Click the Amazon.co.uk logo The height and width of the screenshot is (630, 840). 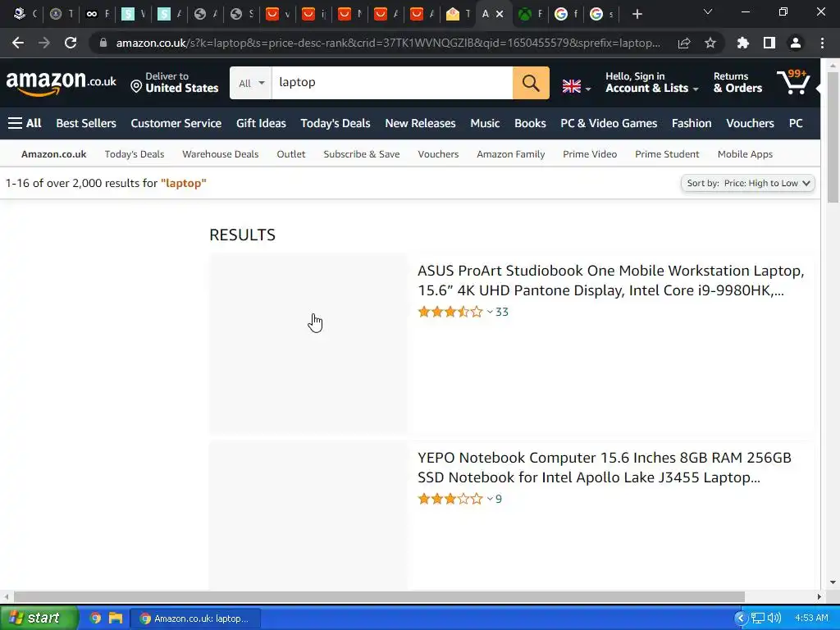pyautogui.click(x=61, y=83)
